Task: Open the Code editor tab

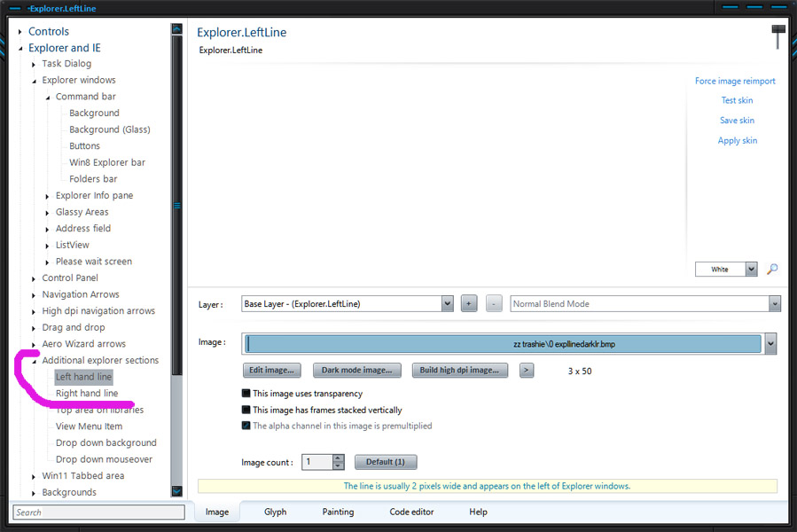Action: (411, 512)
